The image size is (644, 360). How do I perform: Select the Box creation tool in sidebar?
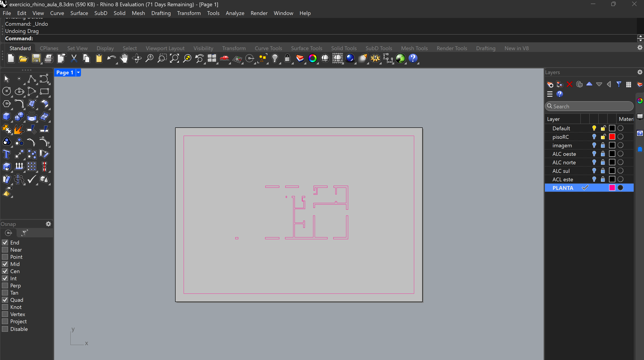7,116
